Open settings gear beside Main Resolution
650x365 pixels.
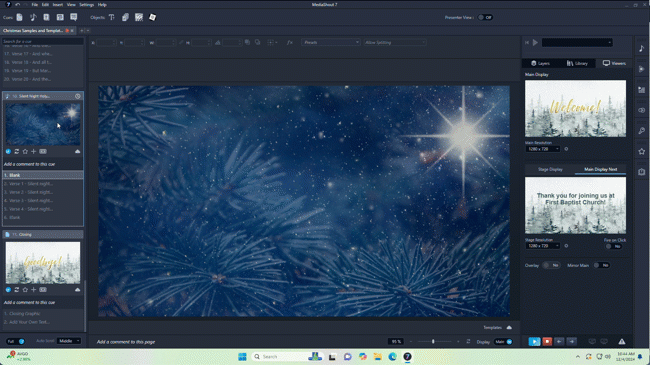point(566,149)
